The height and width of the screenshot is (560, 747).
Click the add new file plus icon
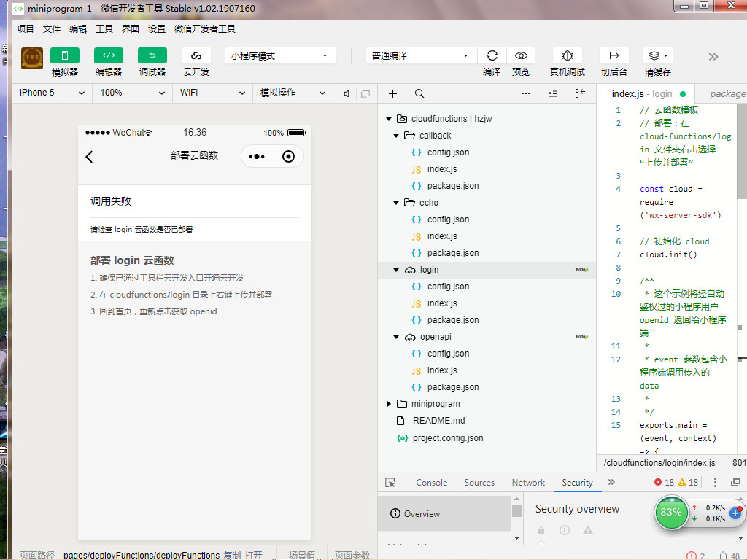[392, 93]
